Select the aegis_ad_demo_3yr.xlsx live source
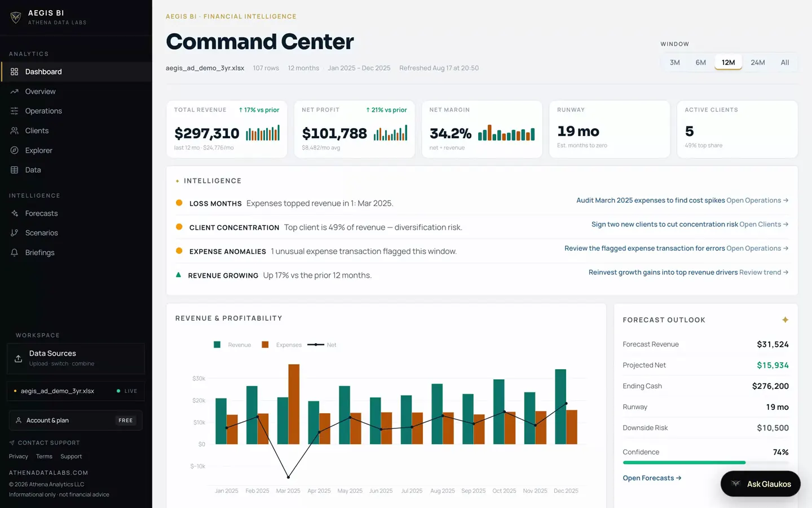Image resolution: width=812 pixels, height=508 pixels. [x=76, y=391]
